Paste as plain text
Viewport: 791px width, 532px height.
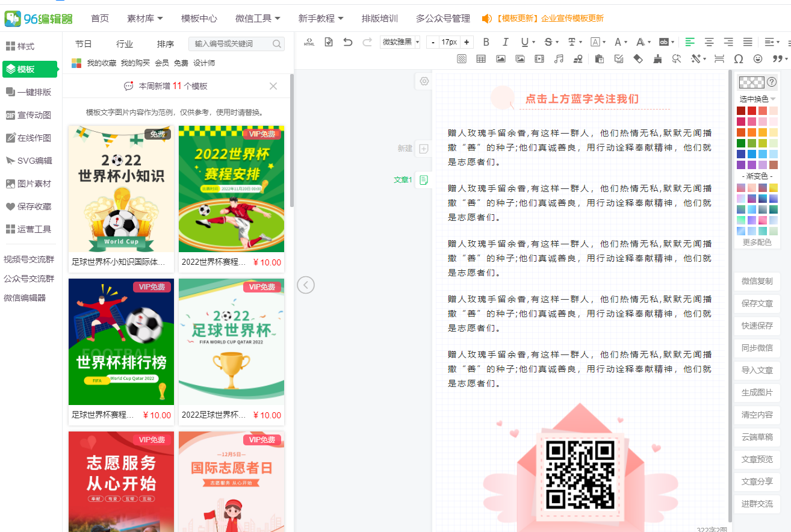tap(599, 59)
